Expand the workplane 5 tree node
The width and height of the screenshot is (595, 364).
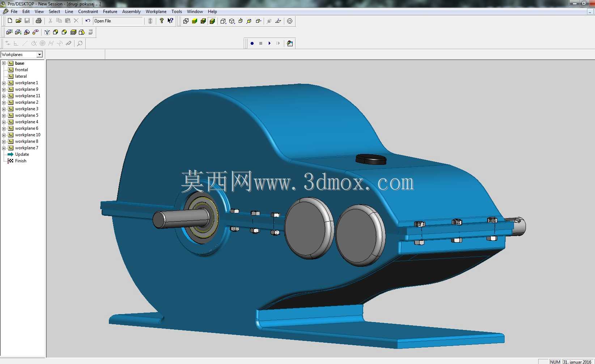(4, 115)
